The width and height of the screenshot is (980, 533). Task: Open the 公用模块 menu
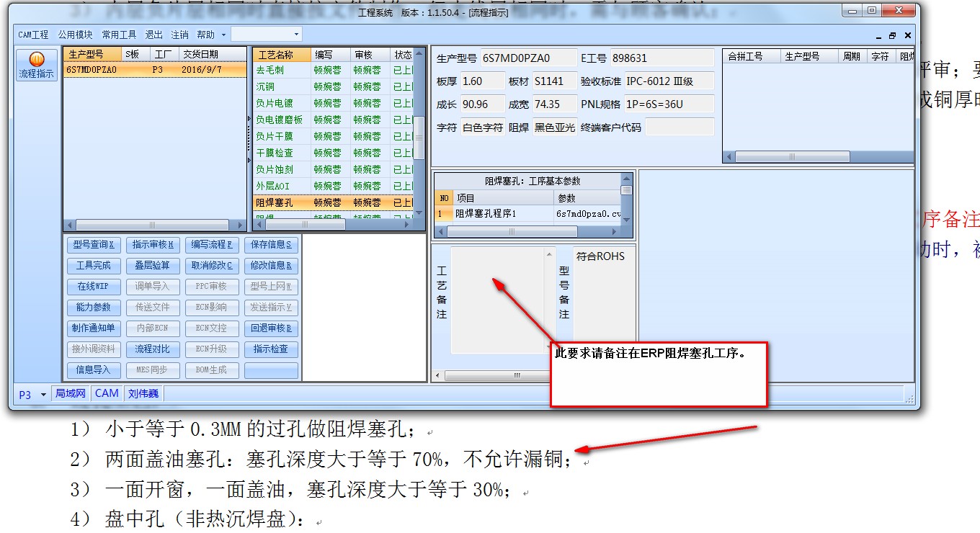click(x=76, y=35)
